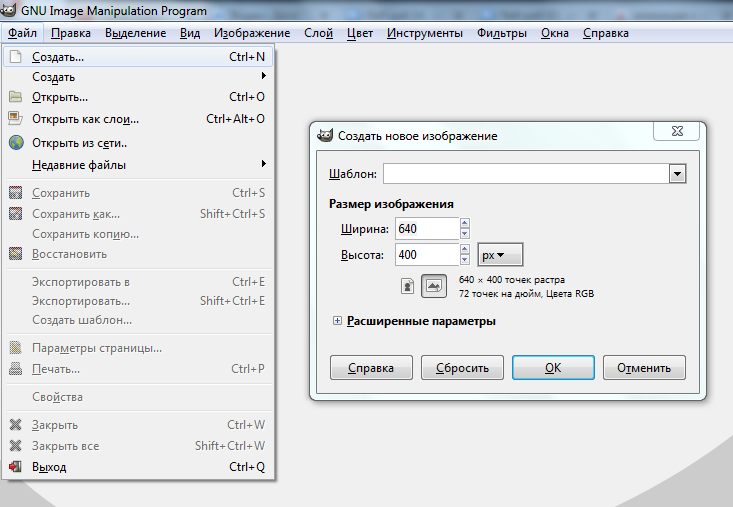Click the Ширина input field
This screenshot has width=733, height=507.
pyautogui.click(x=427, y=229)
